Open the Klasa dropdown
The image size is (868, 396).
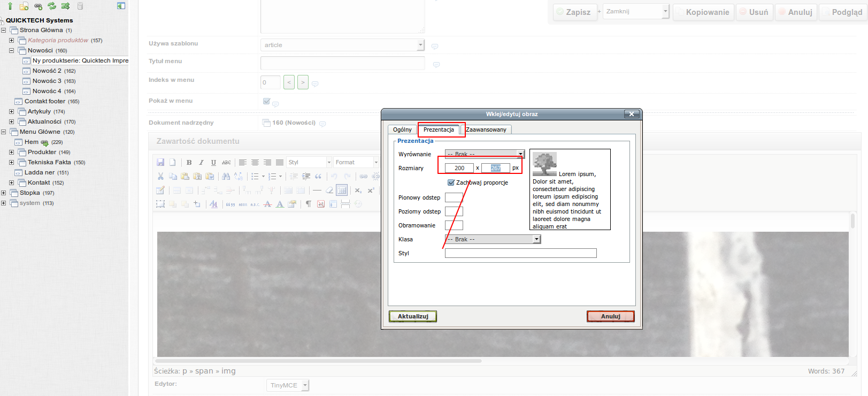493,239
